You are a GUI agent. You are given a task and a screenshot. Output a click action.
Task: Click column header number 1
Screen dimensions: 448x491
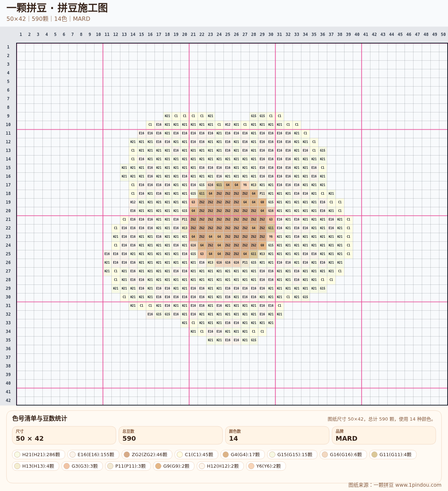click(x=21, y=34)
